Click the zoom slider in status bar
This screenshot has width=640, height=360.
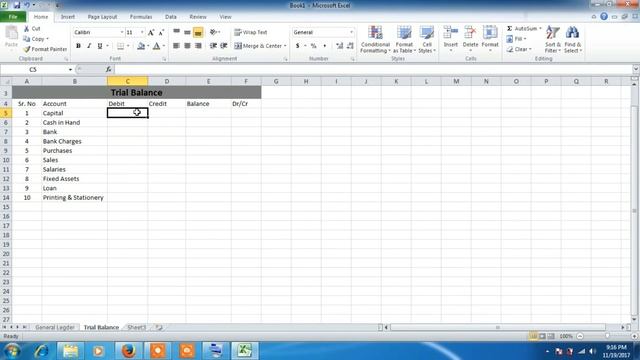point(607,336)
